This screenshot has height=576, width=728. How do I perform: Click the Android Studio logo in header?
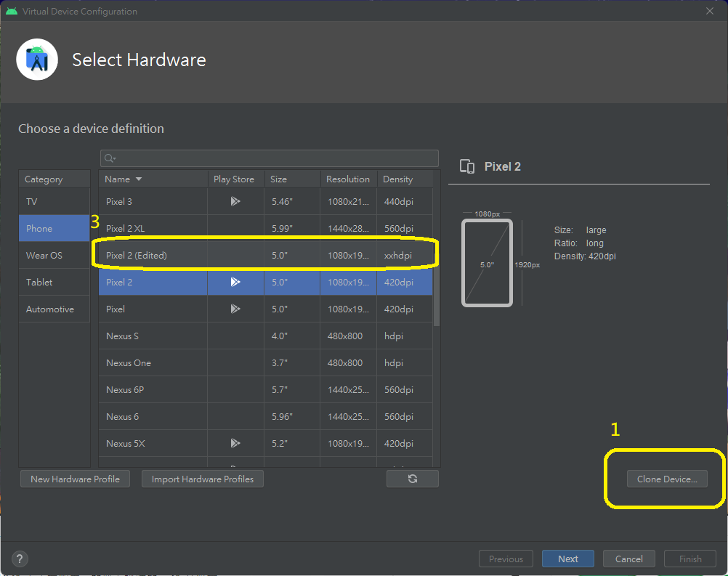(x=37, y=60)
